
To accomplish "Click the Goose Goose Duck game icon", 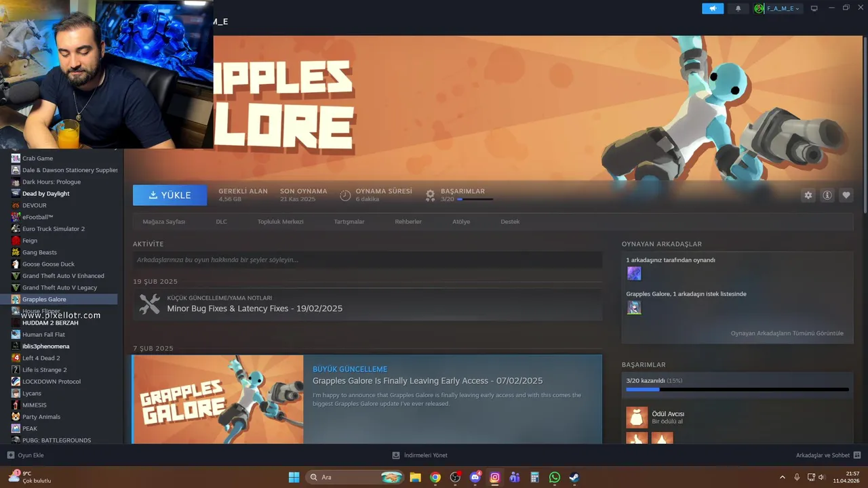I will (x=16, y=264).
